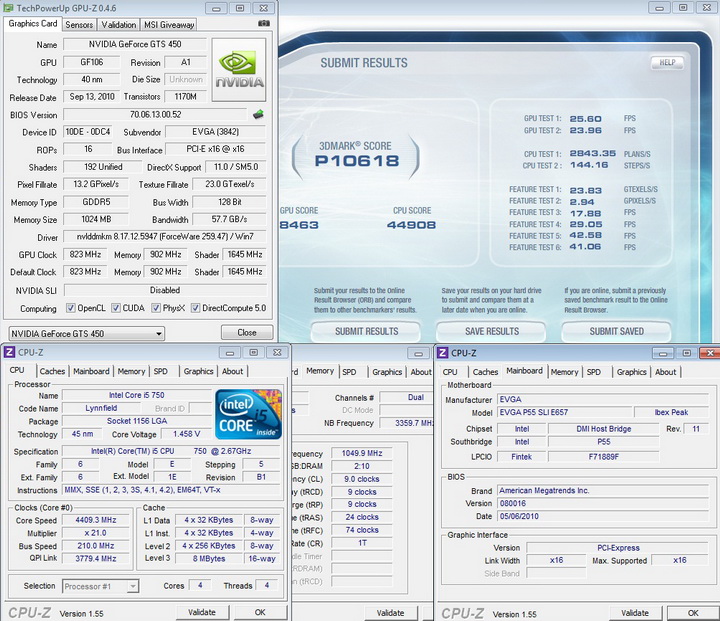This screenshot has height=621, width=720.
Task: Click Validate in the left CPU-Z window
Action: click(202, 612)
